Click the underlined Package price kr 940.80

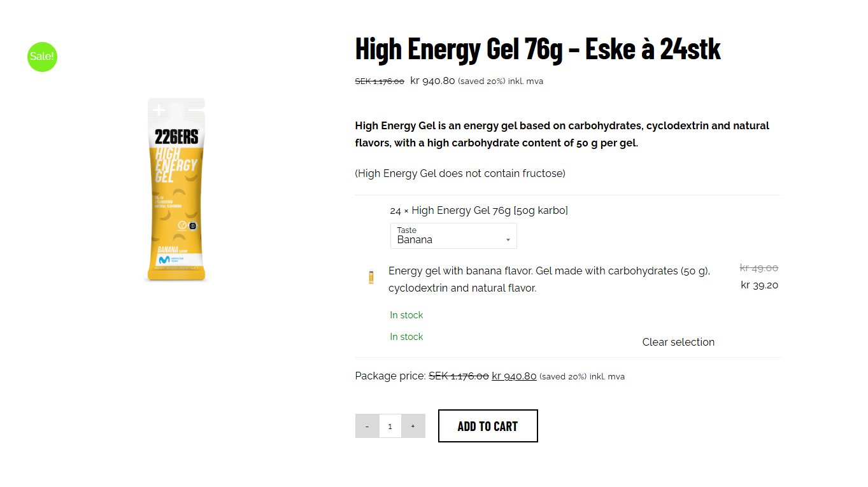point(514,376)
